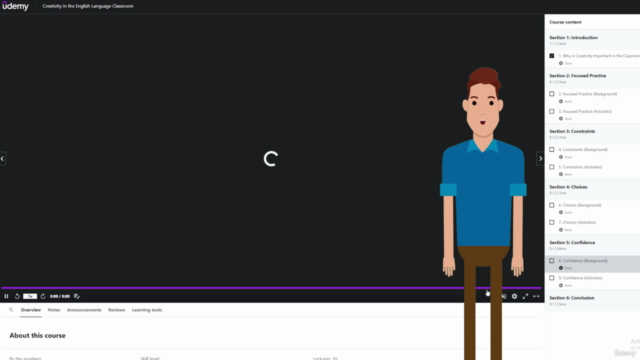This screenshot has height=360, width=640.
Task: Open search via the magnifier icon
Action: (11, 310)
